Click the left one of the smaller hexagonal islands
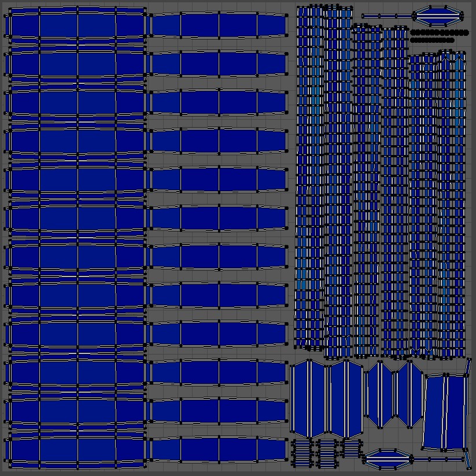The height and width of the screenshot is (476, 476). tap(380, 394)
